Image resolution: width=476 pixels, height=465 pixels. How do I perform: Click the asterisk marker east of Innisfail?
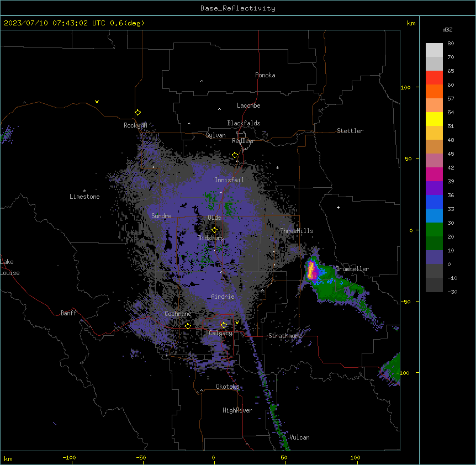point(277,167)
